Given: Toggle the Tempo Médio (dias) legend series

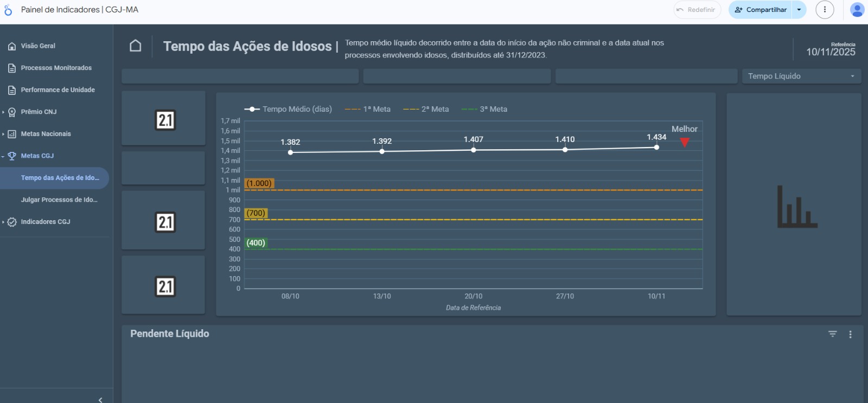Looking at the screenshot, I should pyautogui.click(x=288, y=109).
